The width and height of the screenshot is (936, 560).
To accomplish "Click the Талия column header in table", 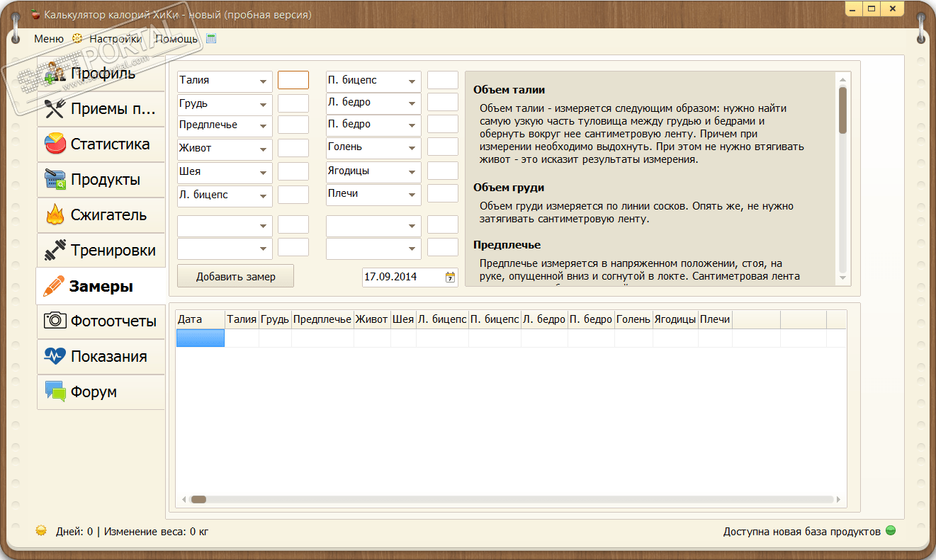I will pyautogui.click(x=242, y=319).
